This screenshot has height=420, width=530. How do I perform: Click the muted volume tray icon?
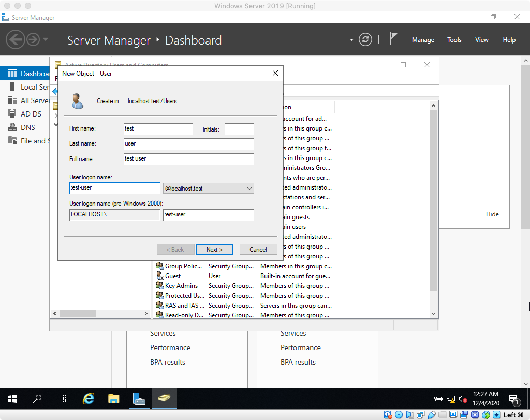(463, 399)
